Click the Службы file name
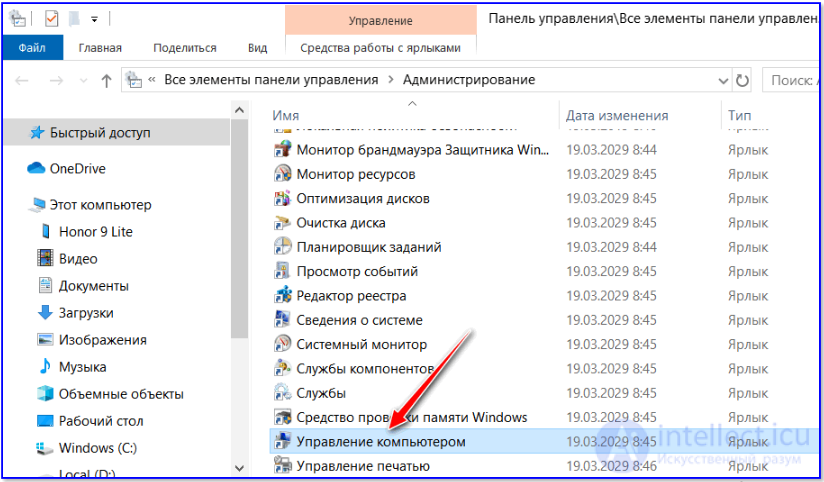This screenshot has width=824, height=482. click(321, 393)
